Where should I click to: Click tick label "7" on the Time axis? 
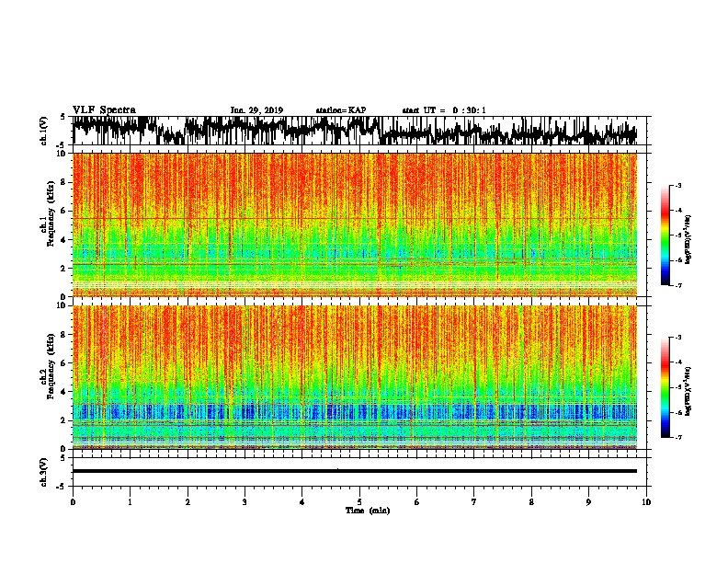point(474,502)
